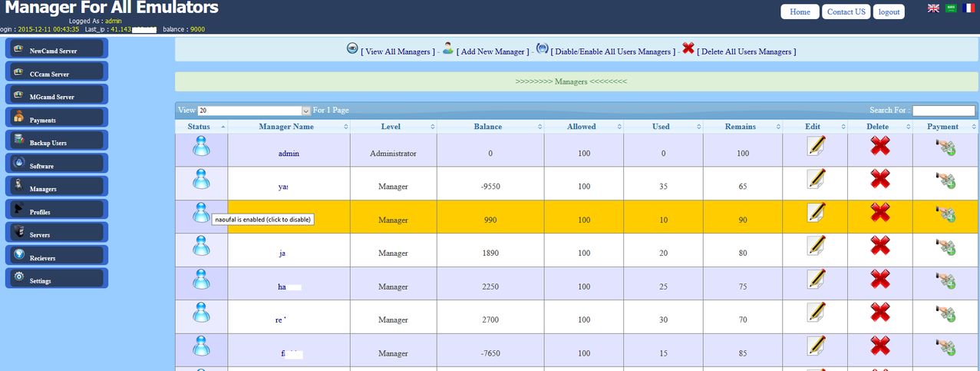Click the Search For input field
This screenshot has height=371, width=980.
[942, 111]
